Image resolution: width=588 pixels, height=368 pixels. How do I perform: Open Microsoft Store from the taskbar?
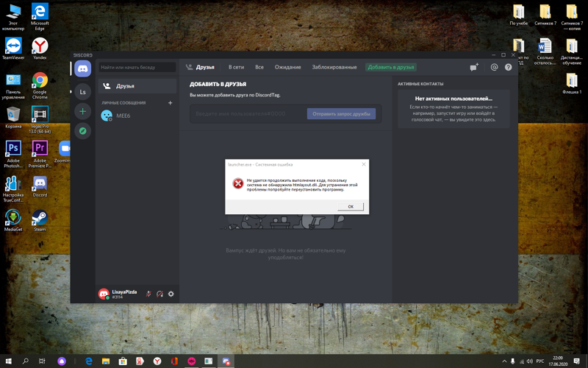123,361
